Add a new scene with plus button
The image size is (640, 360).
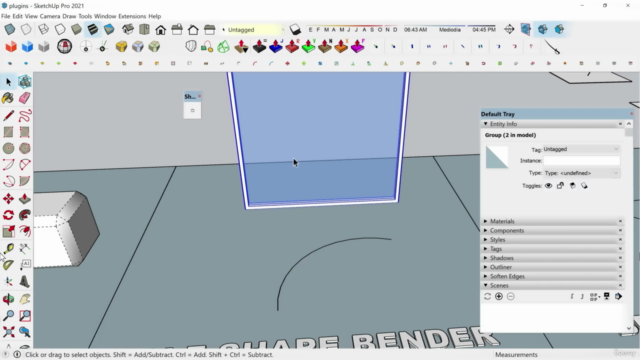pyautogui.click(x=499, y=297)
